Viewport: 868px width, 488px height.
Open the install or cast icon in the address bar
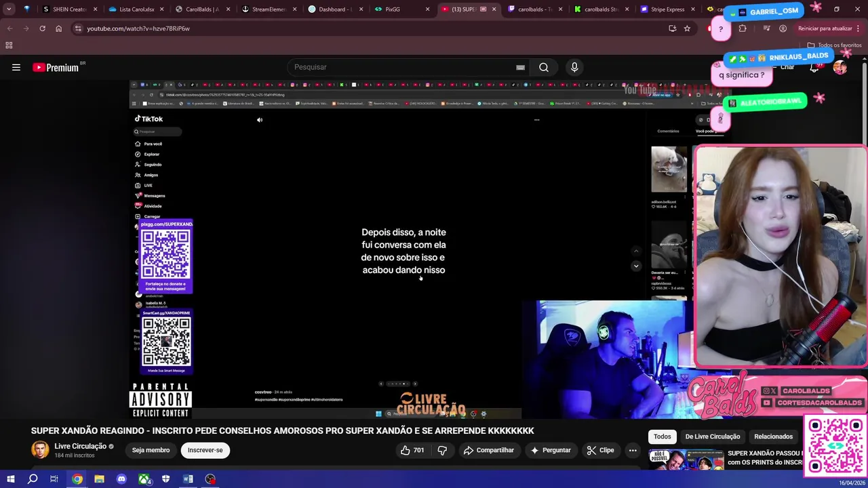coord(672,28)
